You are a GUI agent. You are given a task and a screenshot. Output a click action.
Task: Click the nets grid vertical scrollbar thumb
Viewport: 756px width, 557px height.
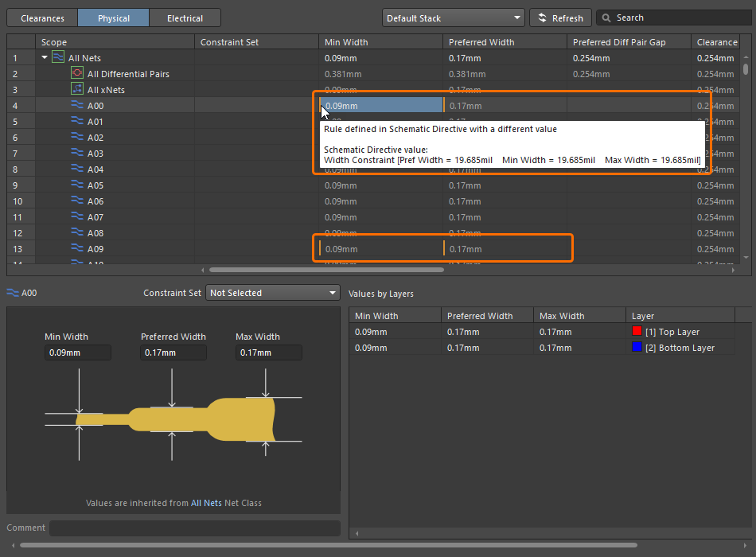(746, 68)
